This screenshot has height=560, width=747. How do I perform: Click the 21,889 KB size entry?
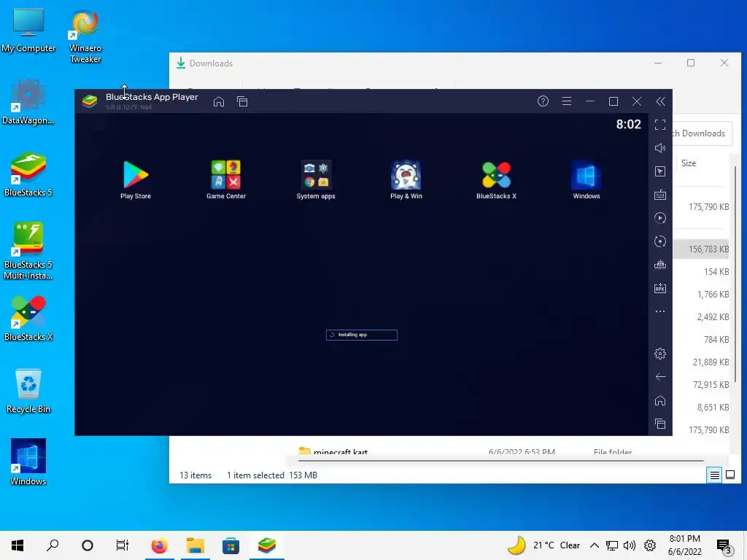point(711,362)
